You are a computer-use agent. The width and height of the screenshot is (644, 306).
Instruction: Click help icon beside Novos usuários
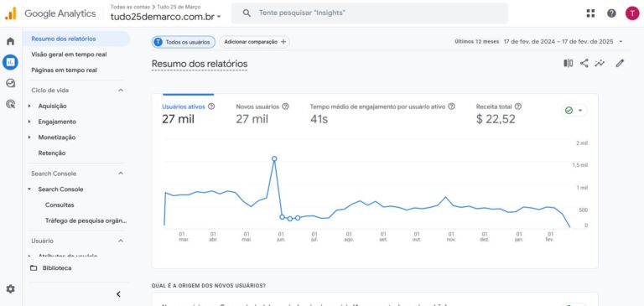tap(285, 106)
